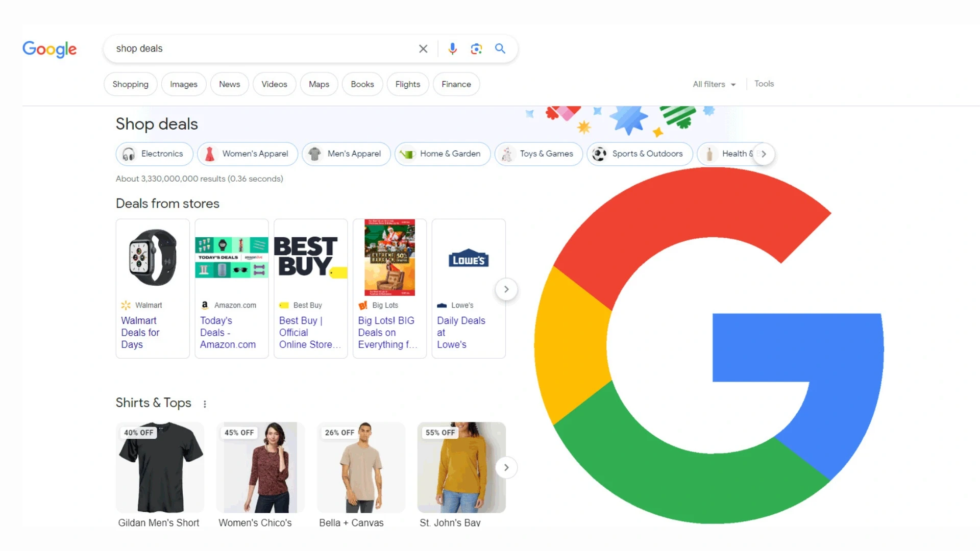The height and width of the screenshot is (551, 980).
Task: Open the Bella + Canvas tee product image
Action: [361, 467]
